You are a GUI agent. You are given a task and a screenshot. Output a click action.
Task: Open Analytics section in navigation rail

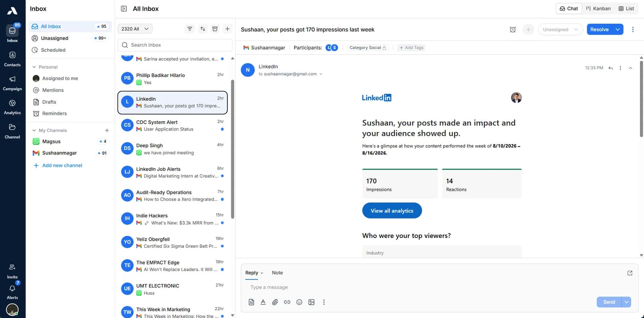coord(12,107)
